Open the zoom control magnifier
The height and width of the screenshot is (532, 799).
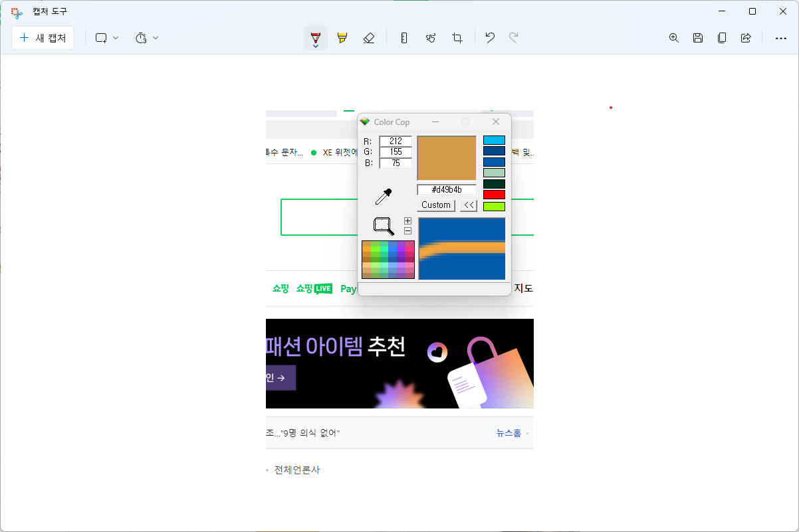coord(674,38)
